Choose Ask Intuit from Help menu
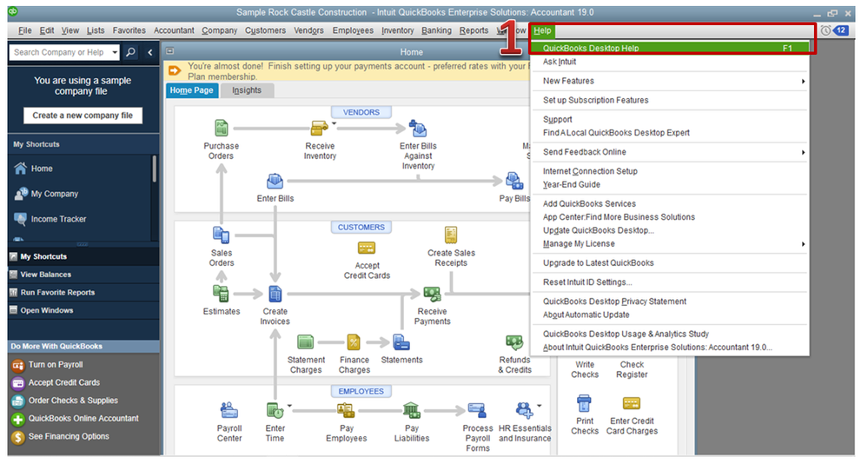This screenshot has height=464, width=868. coord(559,62)
